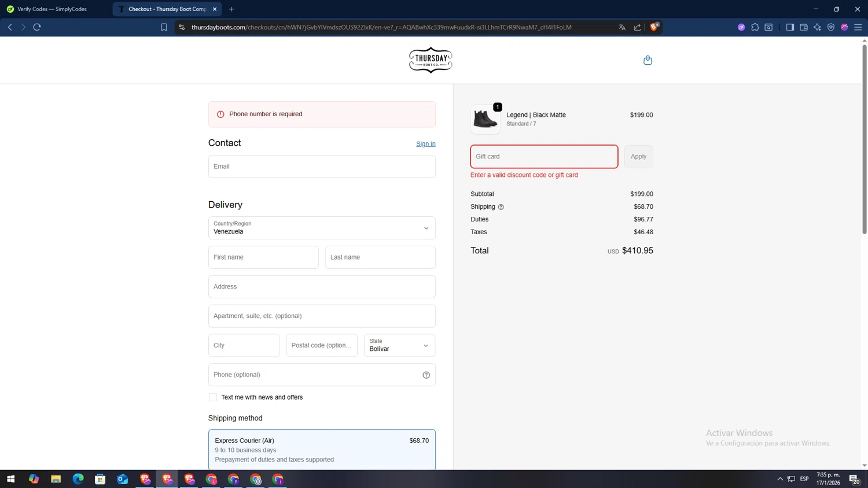Open the browser extensions puzzle icon
The width and height of the screenshot is (868, 488).
pos(755,27)
